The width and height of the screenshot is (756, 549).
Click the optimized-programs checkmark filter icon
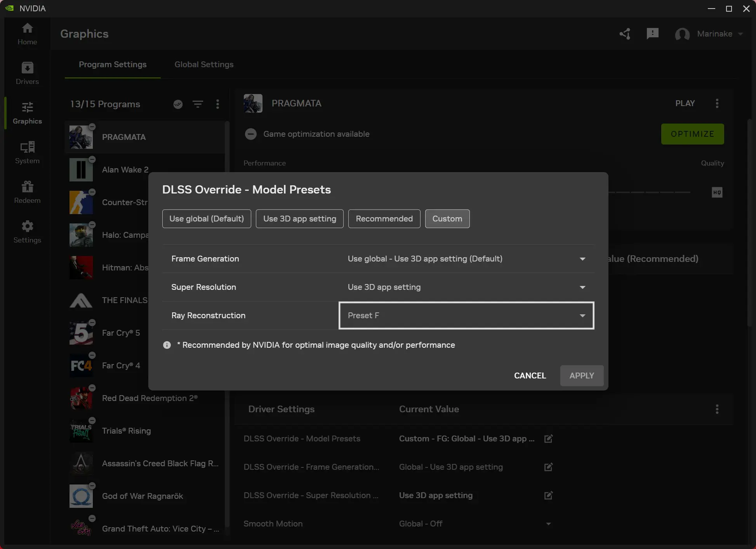(178, 104)
